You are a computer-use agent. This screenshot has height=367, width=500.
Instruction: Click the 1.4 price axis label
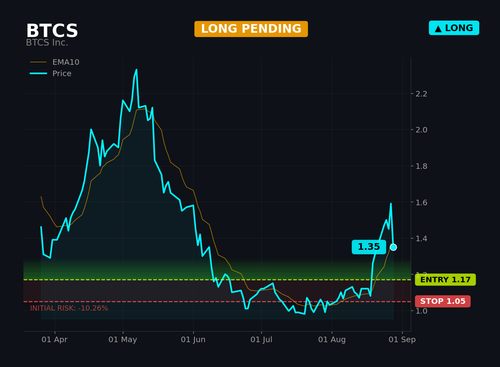[x=421, y=238]
